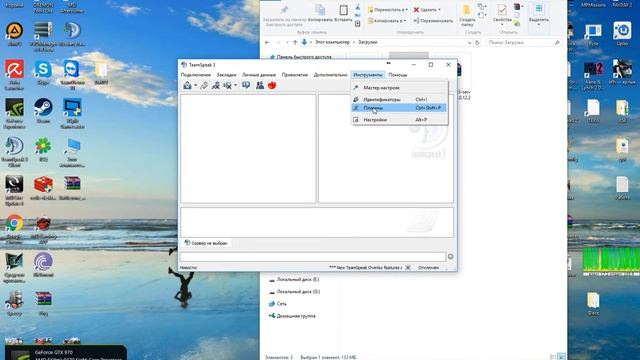The width and height of the screenshot is (640, 360).
Task: Click the Explorer Back navigation arrow
Action: (x=267, y=42)
